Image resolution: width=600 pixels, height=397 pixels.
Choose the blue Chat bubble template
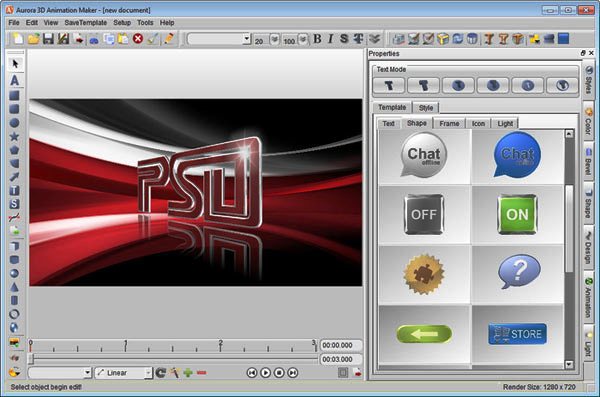pos(517,154)
